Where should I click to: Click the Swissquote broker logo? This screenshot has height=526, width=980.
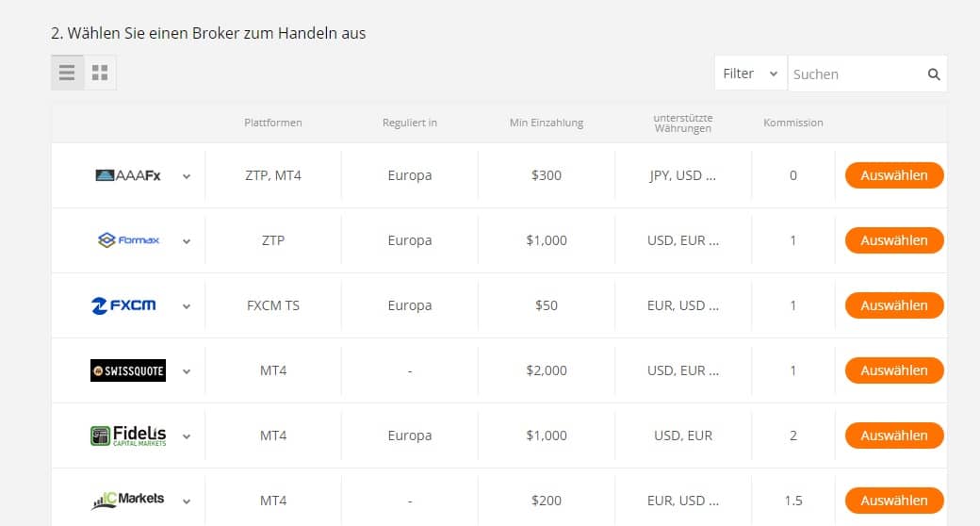tap(127, 370)
